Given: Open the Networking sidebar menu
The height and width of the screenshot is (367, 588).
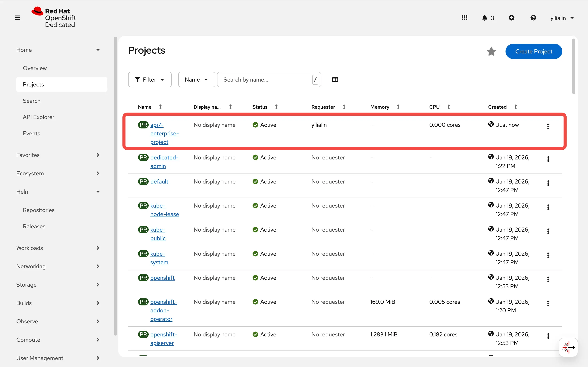Looking at the screenshot, I should pyautogui.click(x=31, y=266).
